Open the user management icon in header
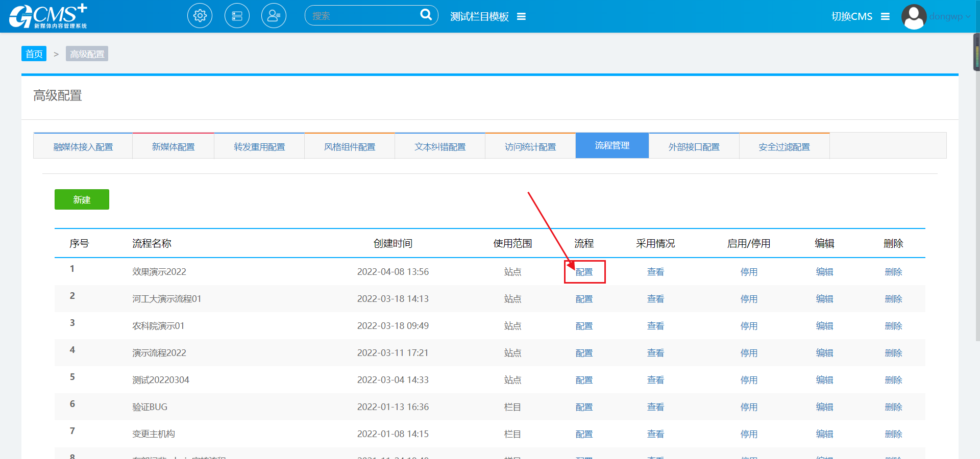The image size is (980, 459). coord(274,16)
